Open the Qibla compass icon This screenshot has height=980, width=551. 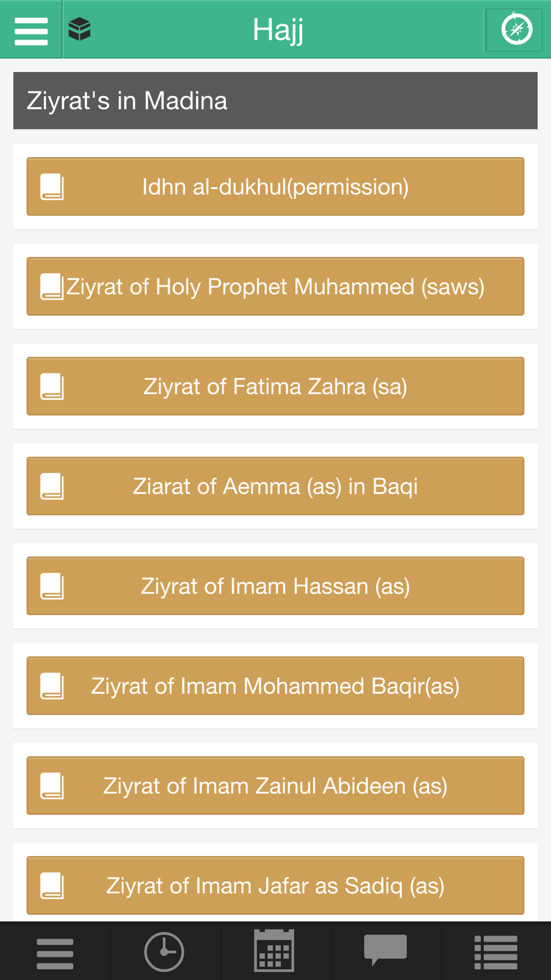click(516, 30)
